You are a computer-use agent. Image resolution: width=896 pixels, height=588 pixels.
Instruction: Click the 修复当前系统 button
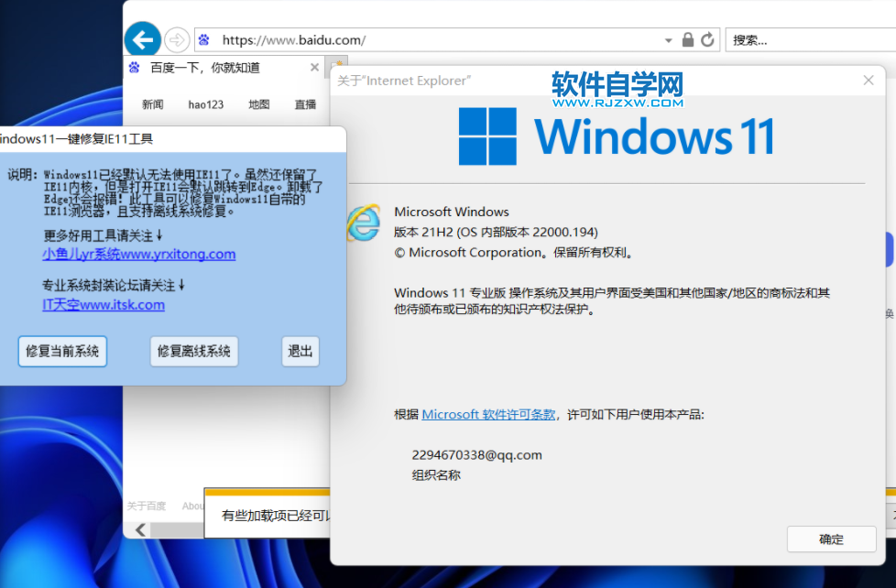[62, 351]
